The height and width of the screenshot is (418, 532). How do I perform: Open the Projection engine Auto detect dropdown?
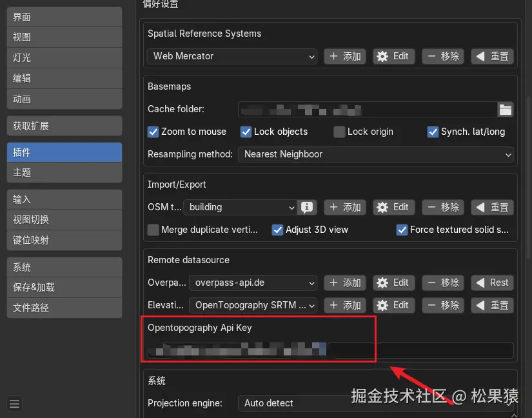click(x=375, y=403)
